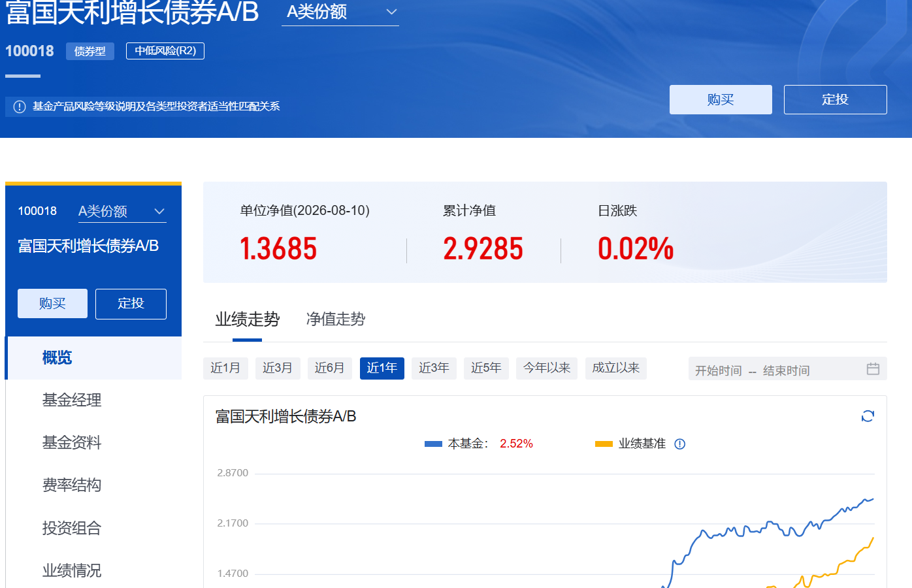912x588 pixels.
Task: Click the risk notice exclamation icon
Action: coord(20,106)
